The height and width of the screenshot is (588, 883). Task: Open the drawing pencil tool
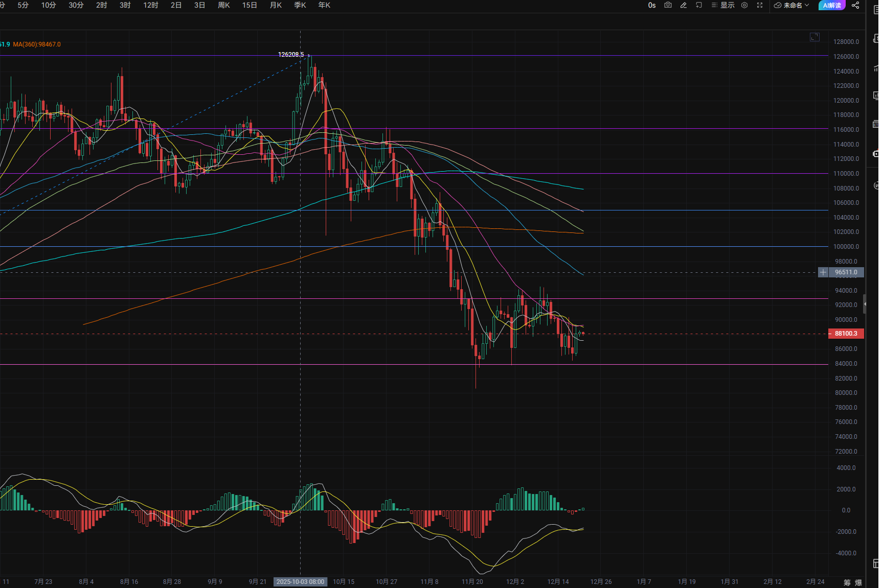tap(684, 5)
